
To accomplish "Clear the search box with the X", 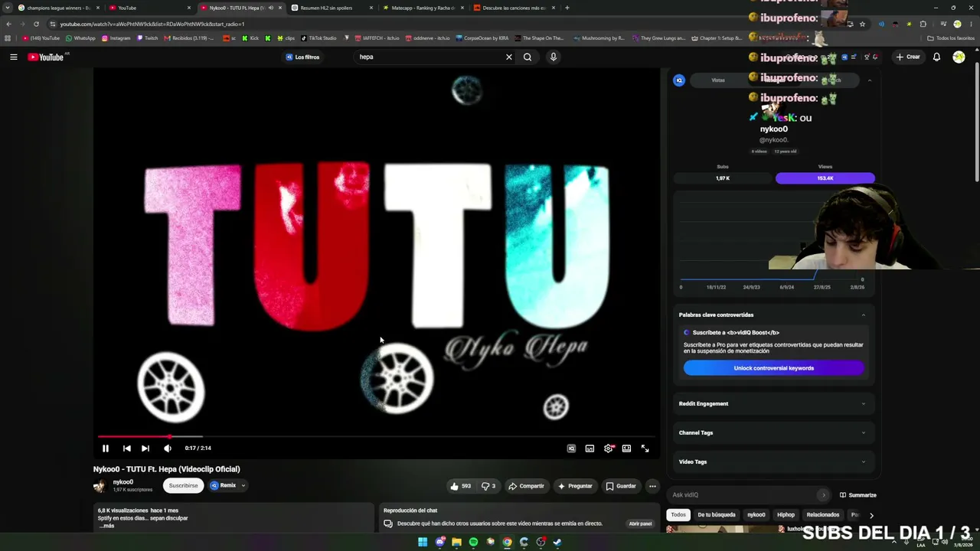I will coord(508,57).
